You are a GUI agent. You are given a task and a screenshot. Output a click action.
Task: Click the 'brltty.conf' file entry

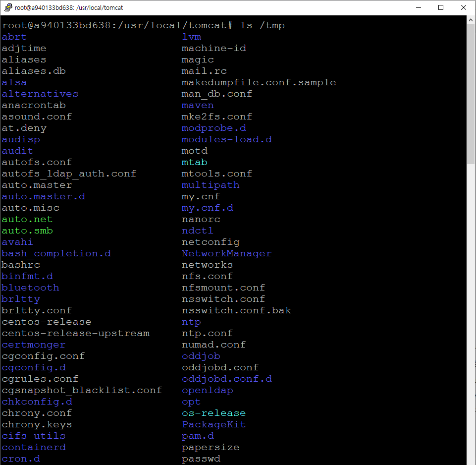(37, 311)
